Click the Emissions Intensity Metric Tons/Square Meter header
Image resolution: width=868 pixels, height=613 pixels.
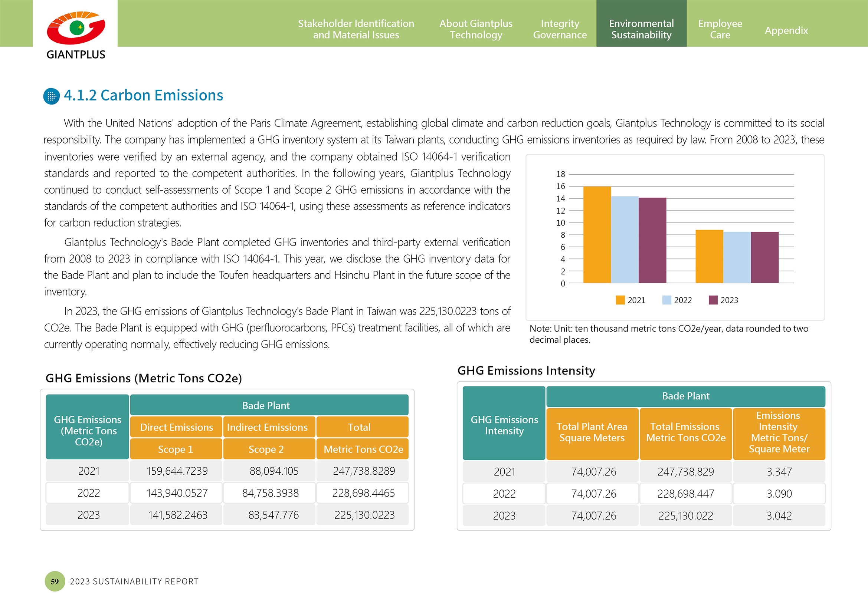click(x=779, y=434)
